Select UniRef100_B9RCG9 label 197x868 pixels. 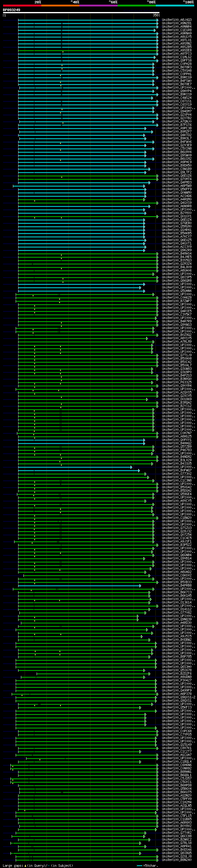[x=177, y=78]
